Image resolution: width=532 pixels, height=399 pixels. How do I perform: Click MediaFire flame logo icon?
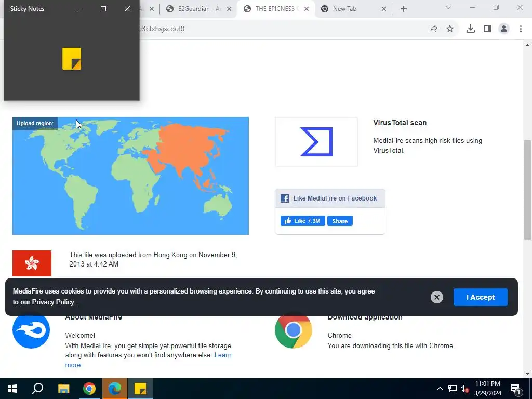tap(31, 330)
